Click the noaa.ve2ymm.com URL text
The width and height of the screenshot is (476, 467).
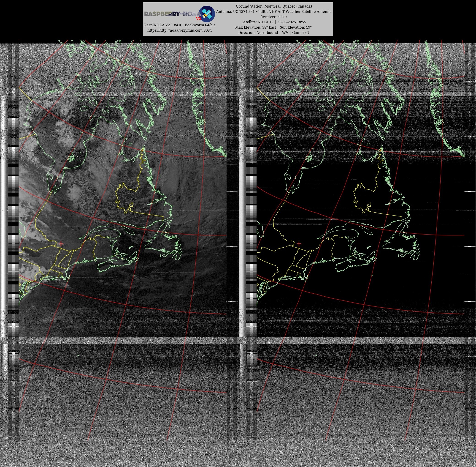(x=179, y=30)
